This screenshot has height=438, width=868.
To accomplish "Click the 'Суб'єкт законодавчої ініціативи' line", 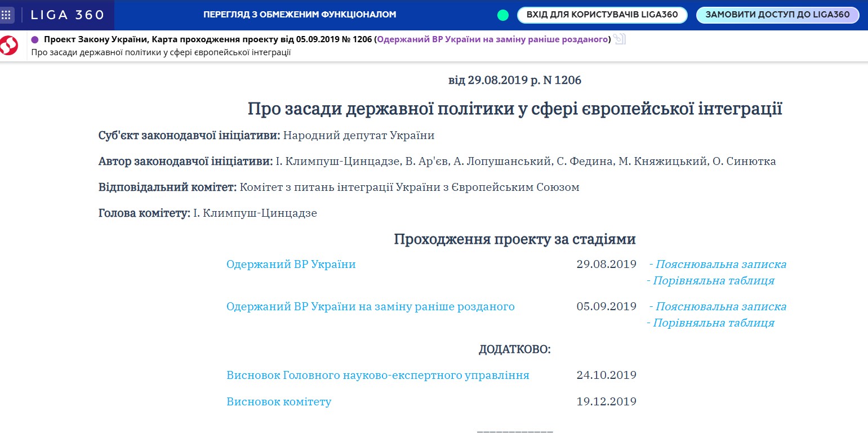I will tap(266, 136).
